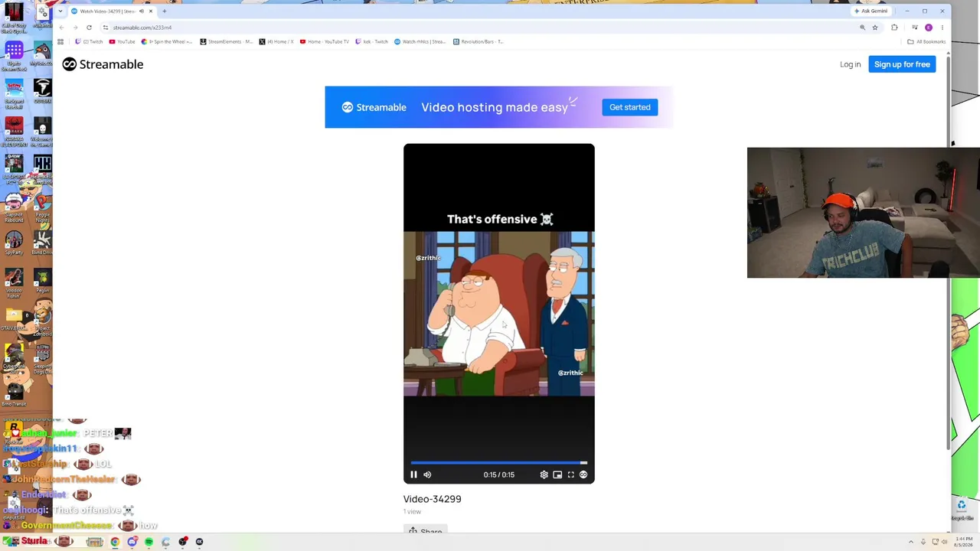The height and width of the screenshot is (551, 980).
Task: Open Chrome extensions puzzle menu
Action: point(894,28)
